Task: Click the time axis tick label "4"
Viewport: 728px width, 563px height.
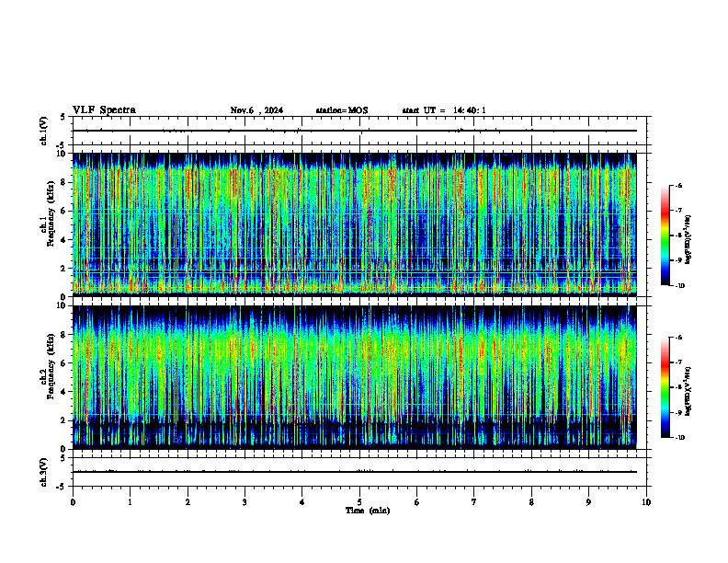Action: [x=301, y=502]
